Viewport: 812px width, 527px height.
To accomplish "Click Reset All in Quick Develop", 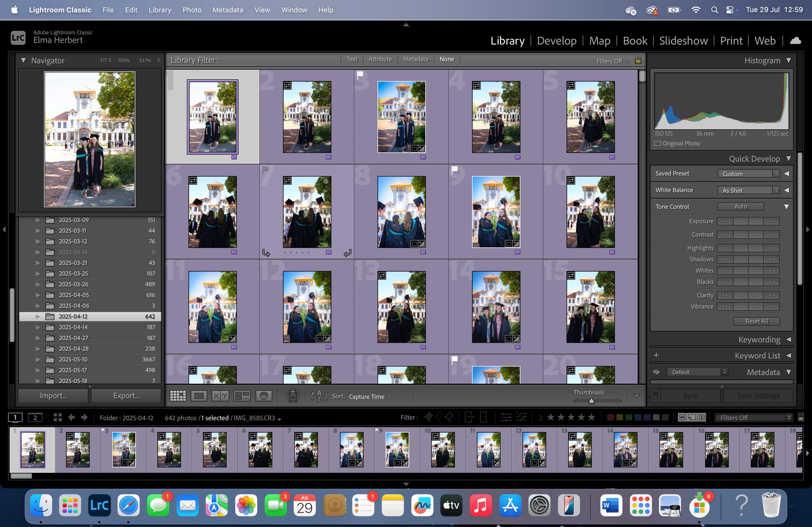I will 756,321.
